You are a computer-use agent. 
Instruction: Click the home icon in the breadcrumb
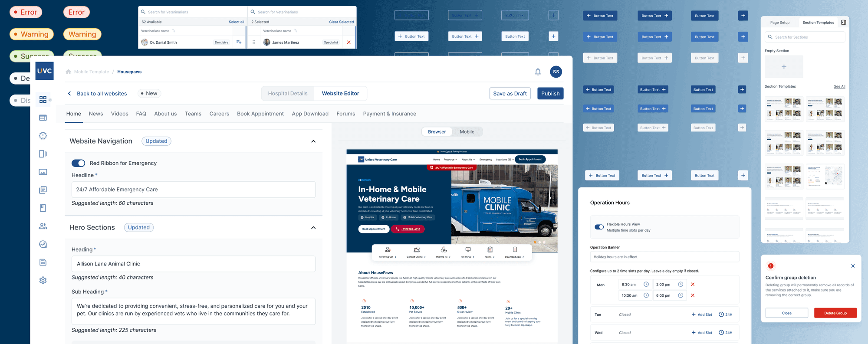(x=68, y=72)
